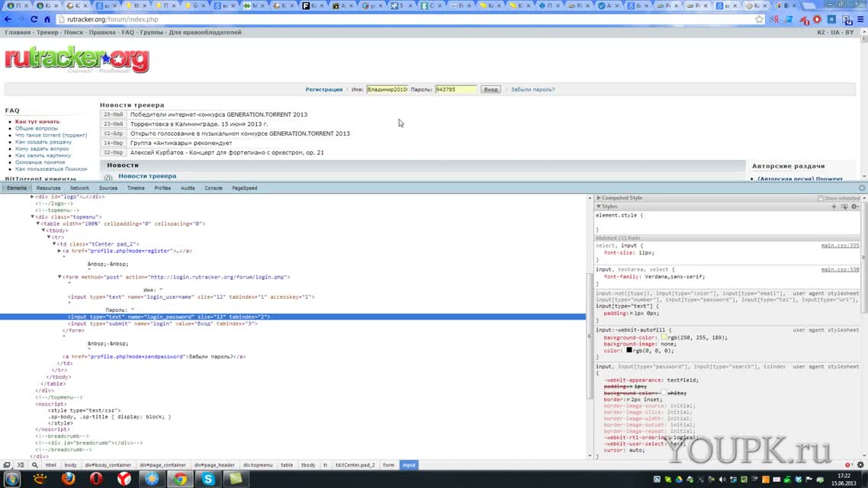Open the compass-icon browser in taskbar
This screenshot has height=488, width=868.
tap(152, 479)
